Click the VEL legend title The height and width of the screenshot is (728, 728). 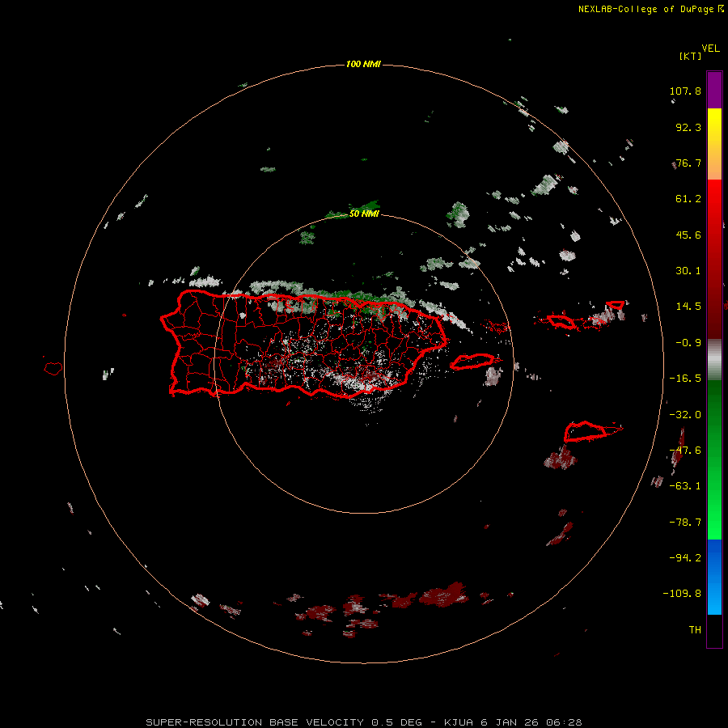pos(710,48)
